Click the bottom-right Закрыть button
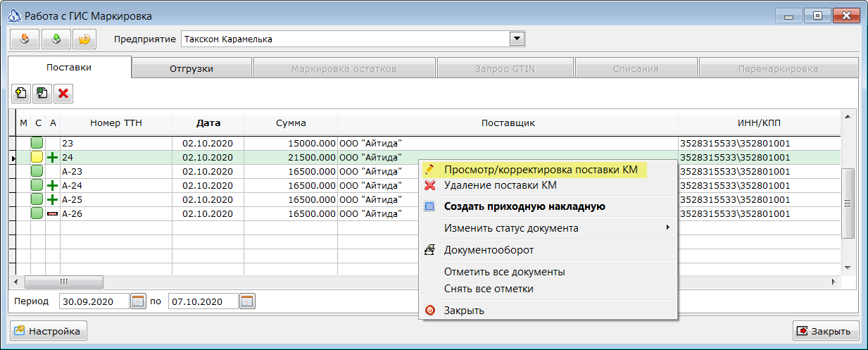The width and height of the screenshot is (868, 350). point(826,331)
